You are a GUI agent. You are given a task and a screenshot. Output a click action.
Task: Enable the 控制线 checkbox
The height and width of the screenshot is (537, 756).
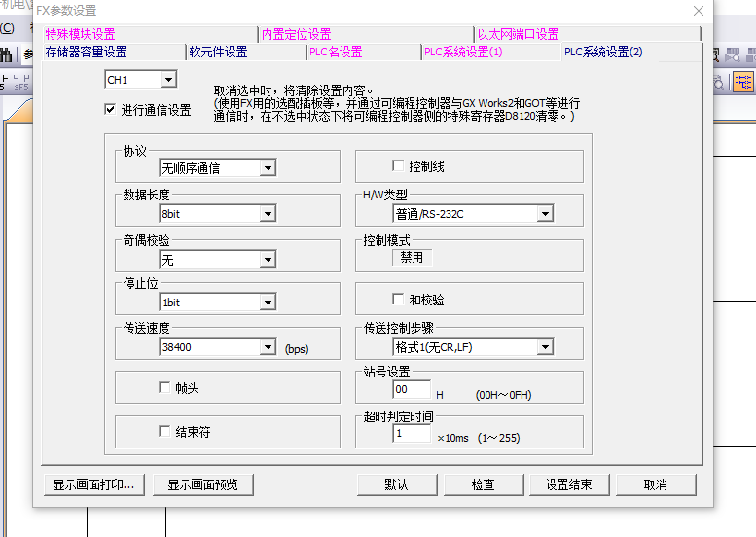click(x=397, y=166)
